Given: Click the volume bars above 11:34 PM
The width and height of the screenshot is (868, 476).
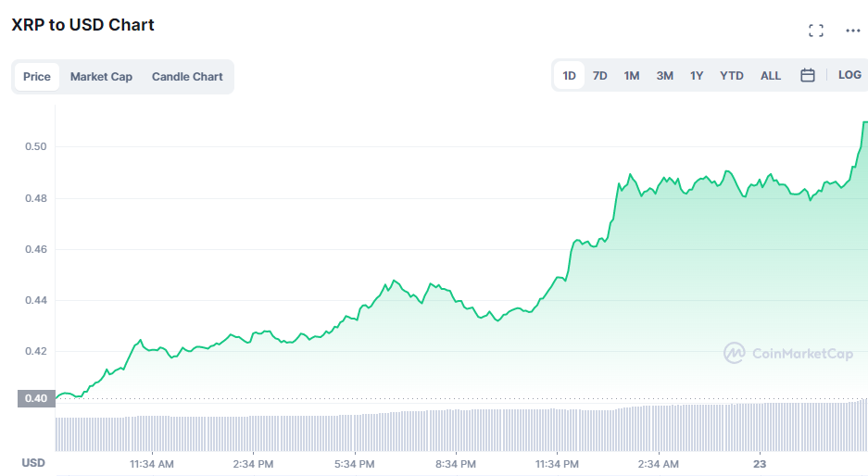Looking at the screenshot, I should point(557,430).
